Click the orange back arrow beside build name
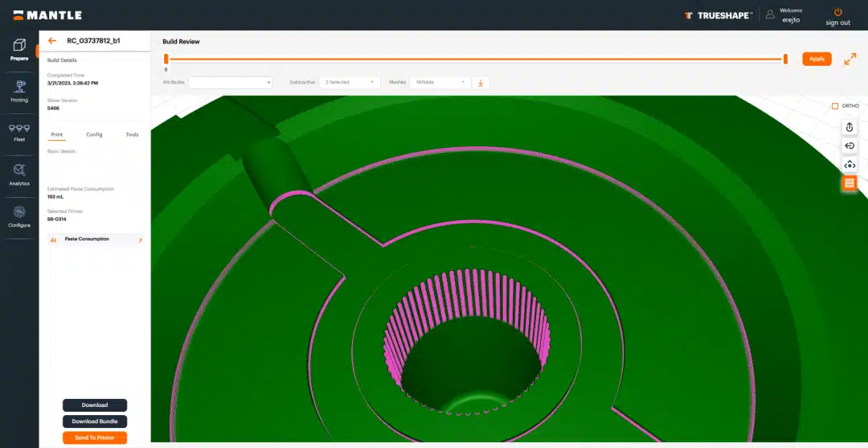 pos(52,40)
